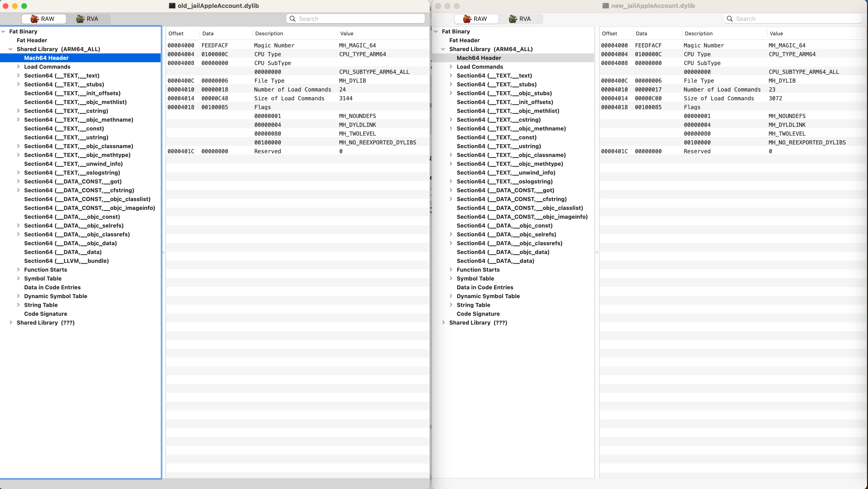Image resolution: width=868 pixels, height=489 pixels.
Task: Select RAW mode in the new_jailAppleAccount window
Action: [x=476, y=19]
